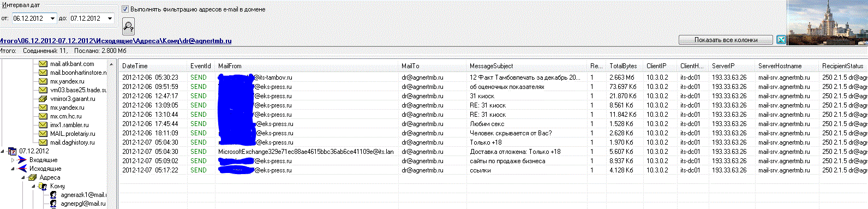Click the magnifier search icon button
The image size is (868, 209).
[128, 26]
